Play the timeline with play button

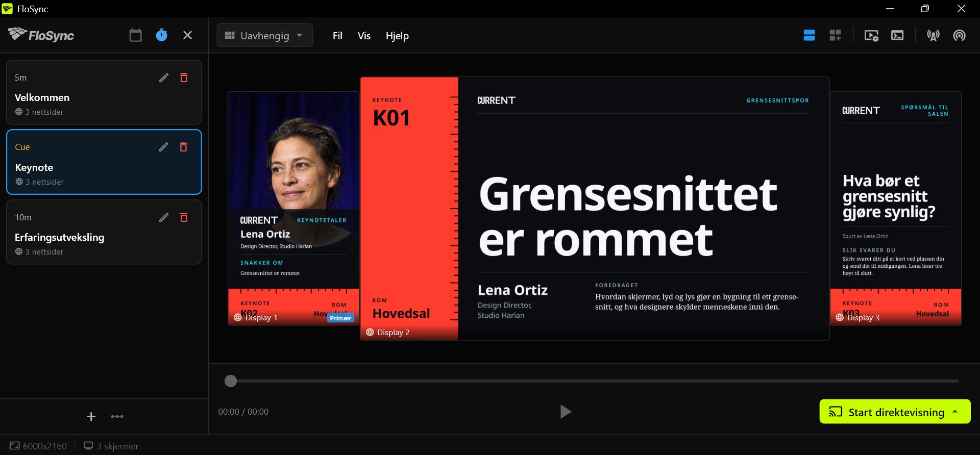coord(565,412)
